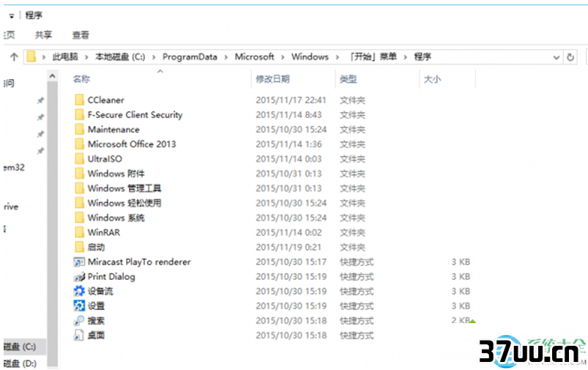The width and height of the screenshot is (588, 370).
Task: Select the Windows 管理工具 folder icon
Action: tap(79, 188)
